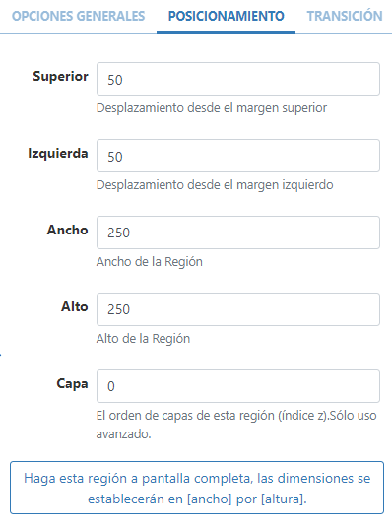Click the 'Desplazamiento desde el margen superior' hint

pyautogui.click(x=212, y=108)
